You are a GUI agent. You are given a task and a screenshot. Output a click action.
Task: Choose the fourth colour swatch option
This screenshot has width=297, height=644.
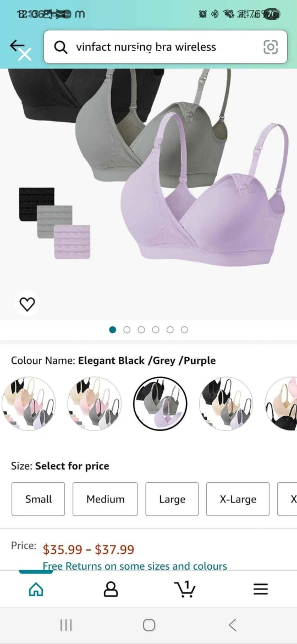226,403
